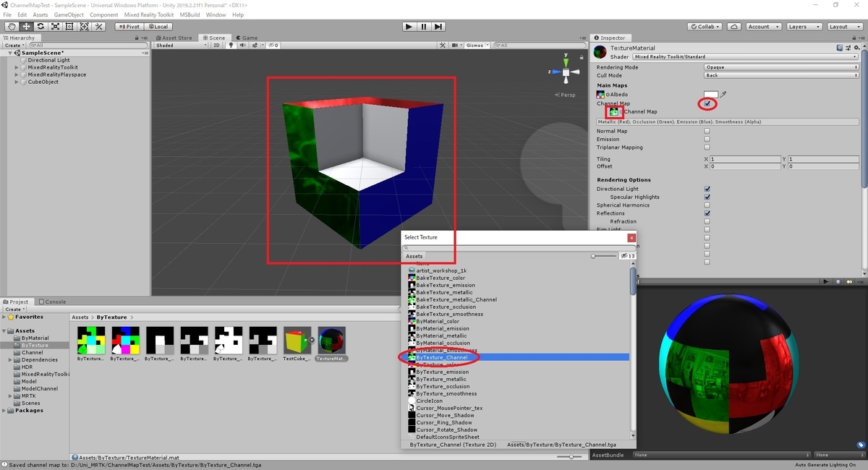Image resolution: width=868 pixels, height=470 pixels.
Task: Open the Mixed Reality Toolkit menu
Action: [x=148, y=14]
